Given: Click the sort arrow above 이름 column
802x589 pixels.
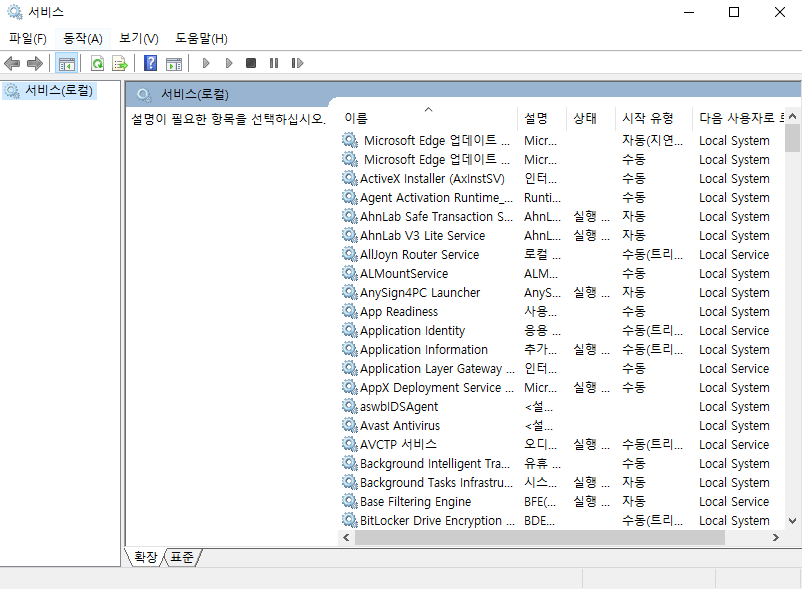Looking at the screenshot, I should point(429,109).
